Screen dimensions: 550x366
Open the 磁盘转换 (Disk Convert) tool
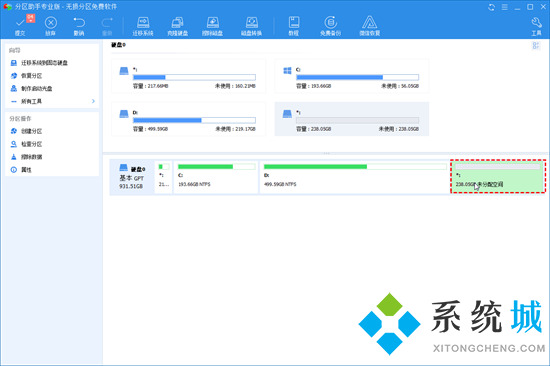(x=251, y=26)
